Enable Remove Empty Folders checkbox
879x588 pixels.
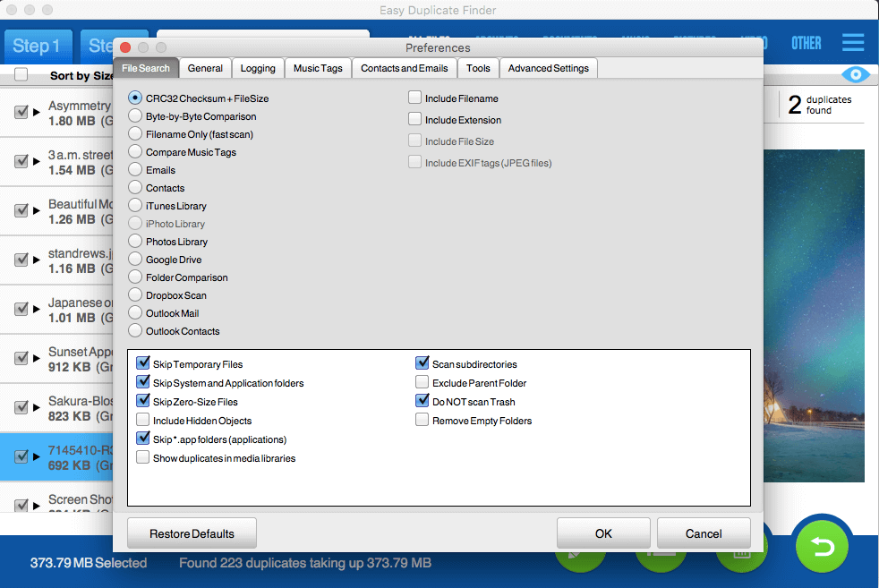click(x=422, y=421)
